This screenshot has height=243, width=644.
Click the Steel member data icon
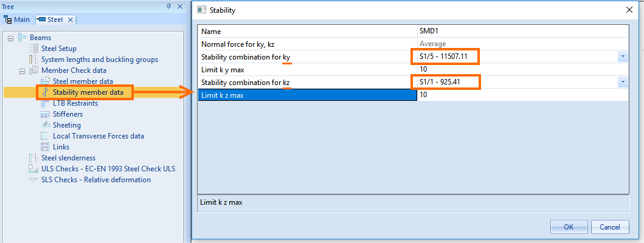[x=45, y=81]
